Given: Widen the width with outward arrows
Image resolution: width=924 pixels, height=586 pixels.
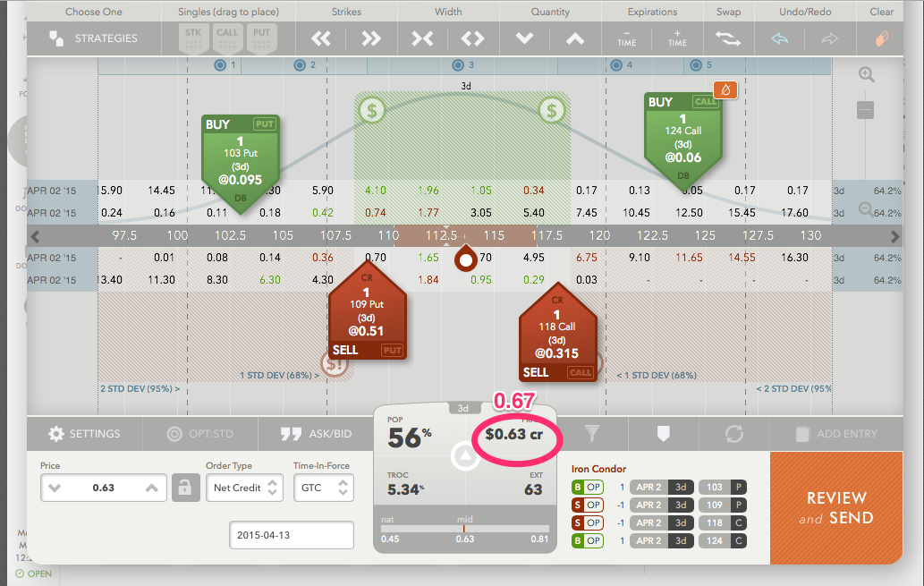Looking at the screenshot, I should coord(473,38).
